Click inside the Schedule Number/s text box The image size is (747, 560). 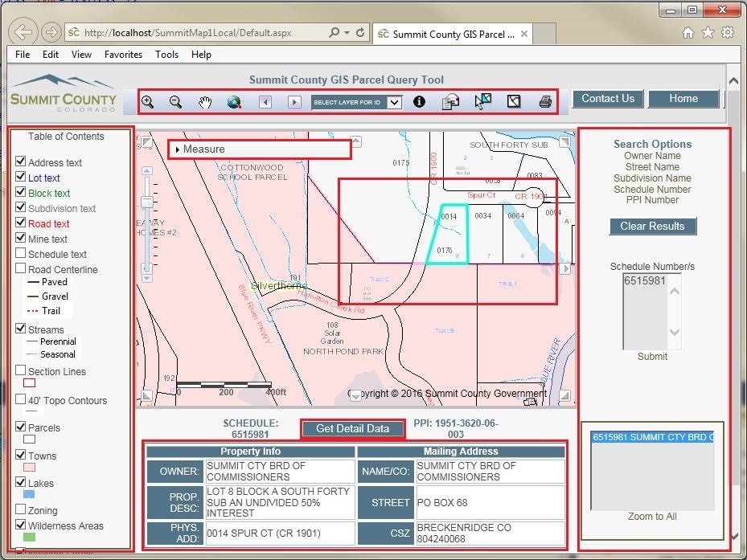pyautogui.click(x=646, y=312)
